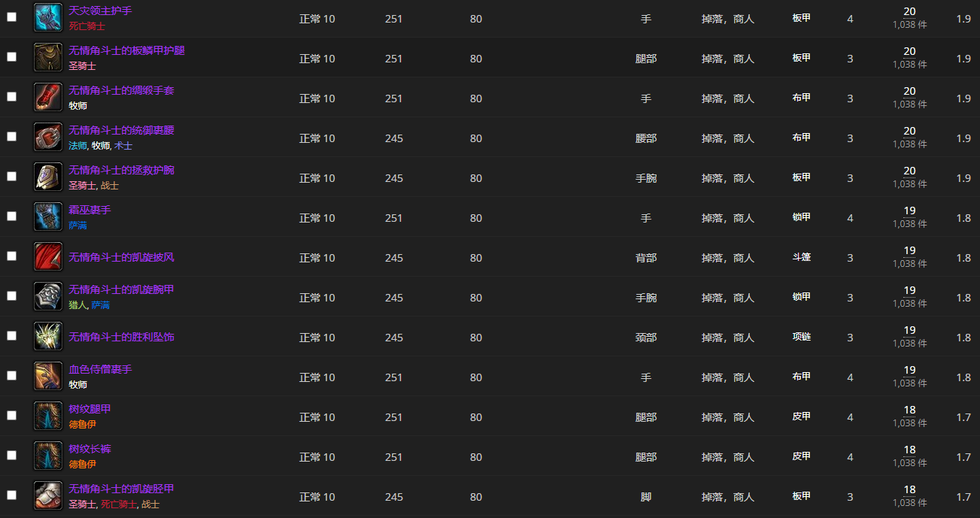Image resolution: width=980 pixels, height=518 pixels.
Task: Click the 无情角斗士的凯旋胫甲 boots icon
Action: click(x=48, y=495)
